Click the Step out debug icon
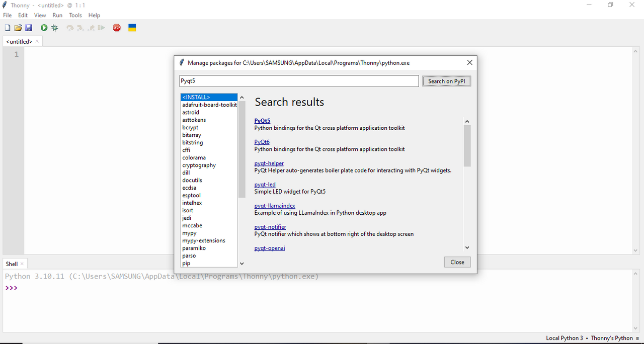The width and height of the screenshot is (644, 344). (91, 28)
